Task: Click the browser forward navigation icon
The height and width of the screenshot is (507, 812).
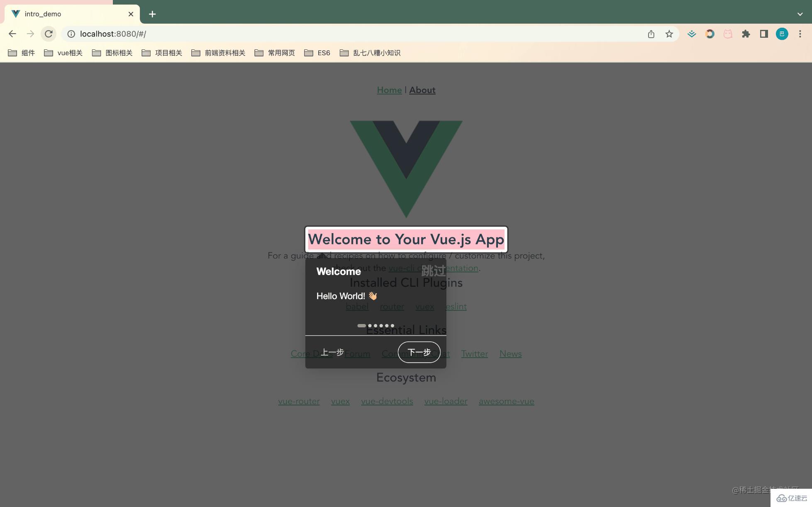Action: coord(30,33)
